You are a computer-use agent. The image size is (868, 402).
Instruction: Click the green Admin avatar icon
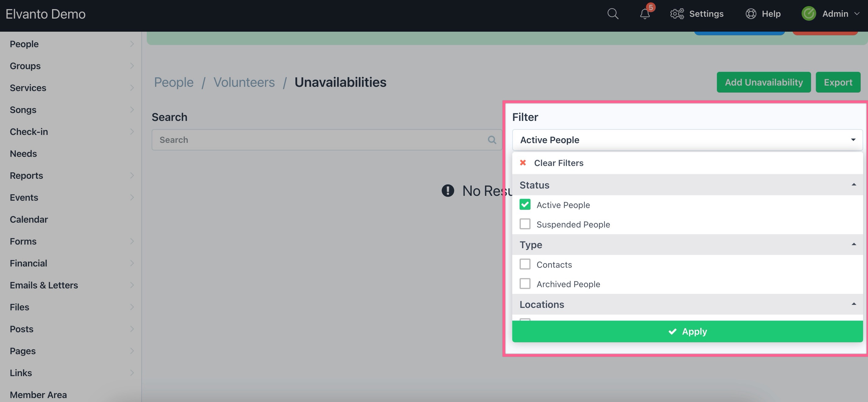click(809, 14)
